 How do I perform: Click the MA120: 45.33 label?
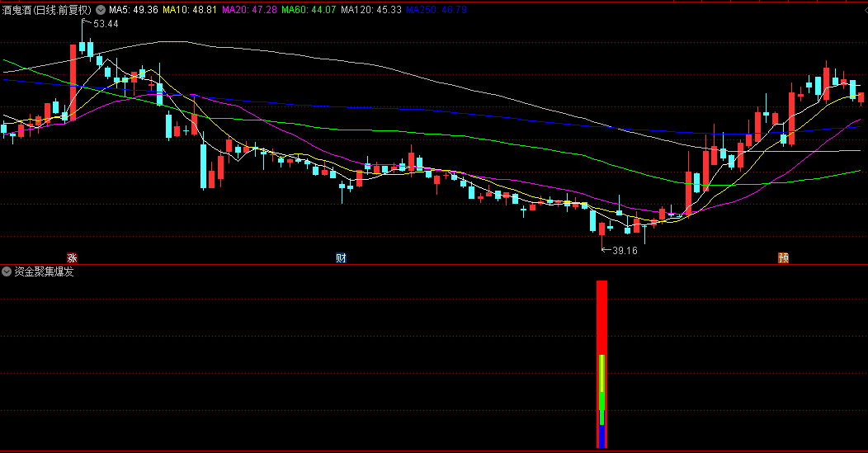[x=371, y=10]
